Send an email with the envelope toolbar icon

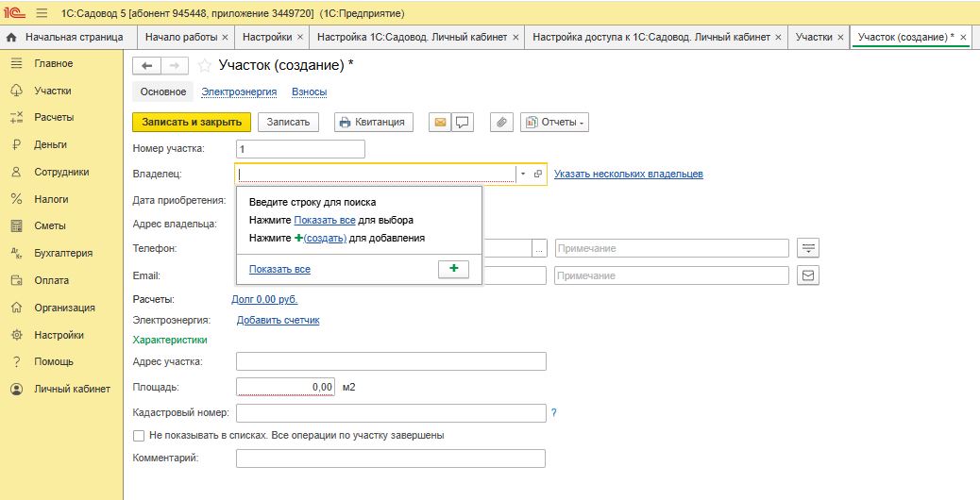click(x=439, y=123)
